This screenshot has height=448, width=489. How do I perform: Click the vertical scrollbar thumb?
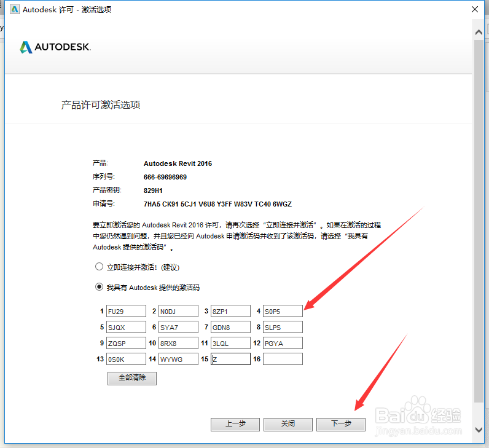coord(479,221)
